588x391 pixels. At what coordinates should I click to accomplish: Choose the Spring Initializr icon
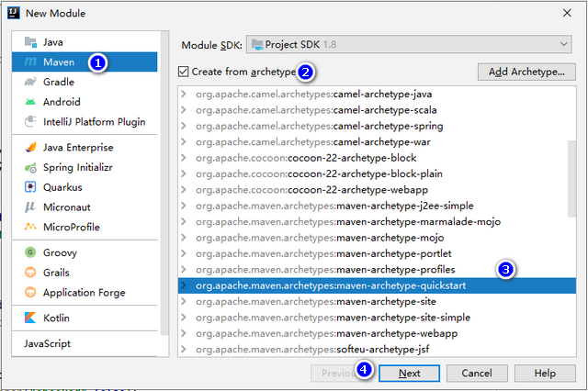pos(30,167)
